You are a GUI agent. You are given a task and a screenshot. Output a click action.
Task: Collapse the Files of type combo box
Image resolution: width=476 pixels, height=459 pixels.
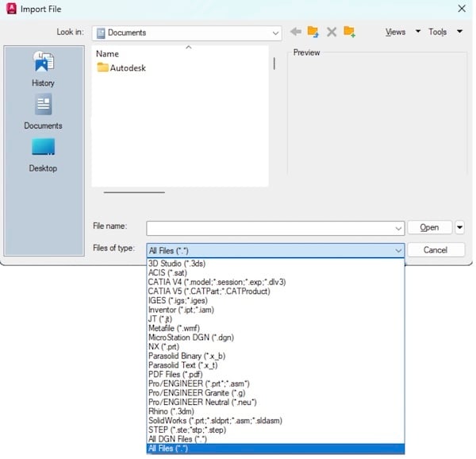(x=398, y=251)
